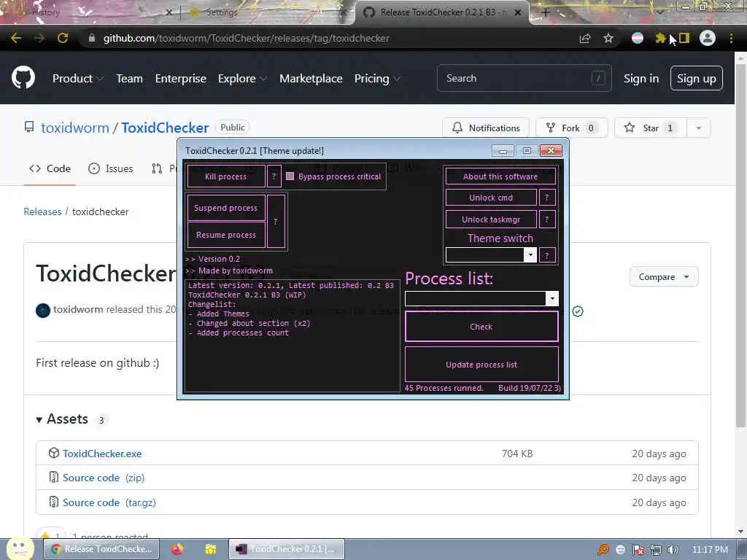Screen dimensions: 747x560
Task: Click the '?' next to Unlock cmd
Action: click(x=547, y=198)
